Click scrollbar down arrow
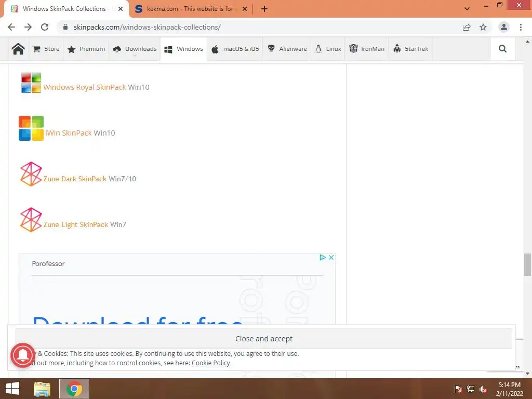The width and height of the screenshot is (532, 399). click(x=527, y=374)
